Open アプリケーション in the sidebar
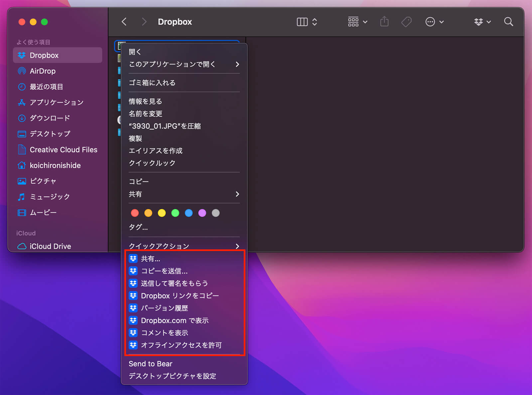Viewport: 532px width, 395px height. tap(58, 102)
